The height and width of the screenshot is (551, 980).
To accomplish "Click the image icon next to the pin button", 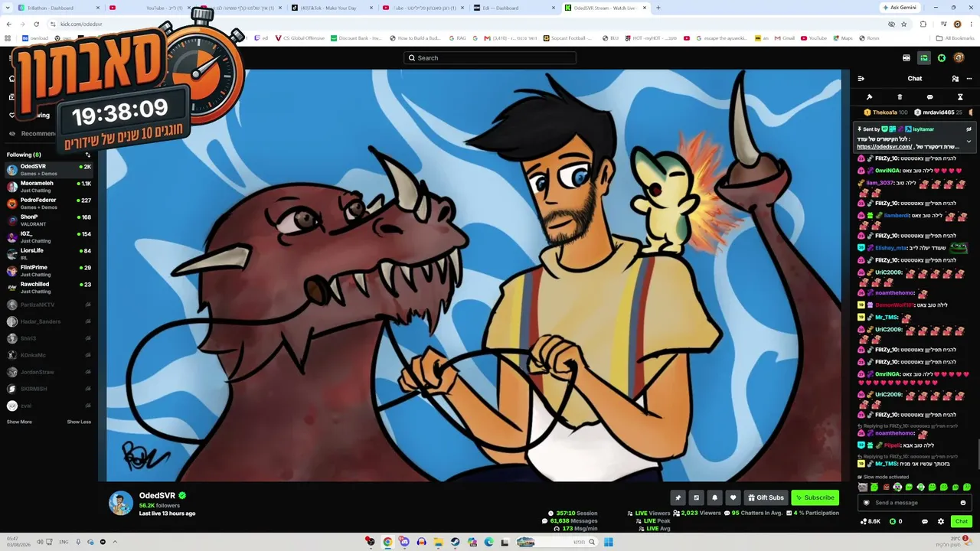I will pos(696,497).
